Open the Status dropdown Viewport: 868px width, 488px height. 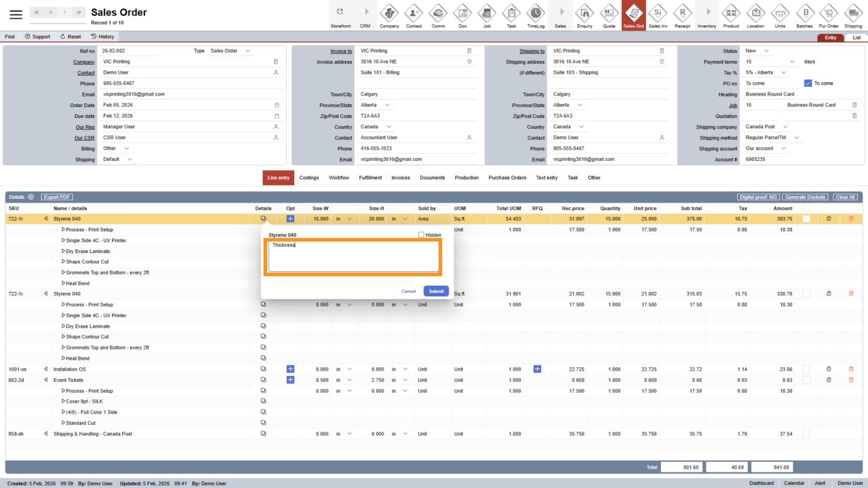coord(766,51)
